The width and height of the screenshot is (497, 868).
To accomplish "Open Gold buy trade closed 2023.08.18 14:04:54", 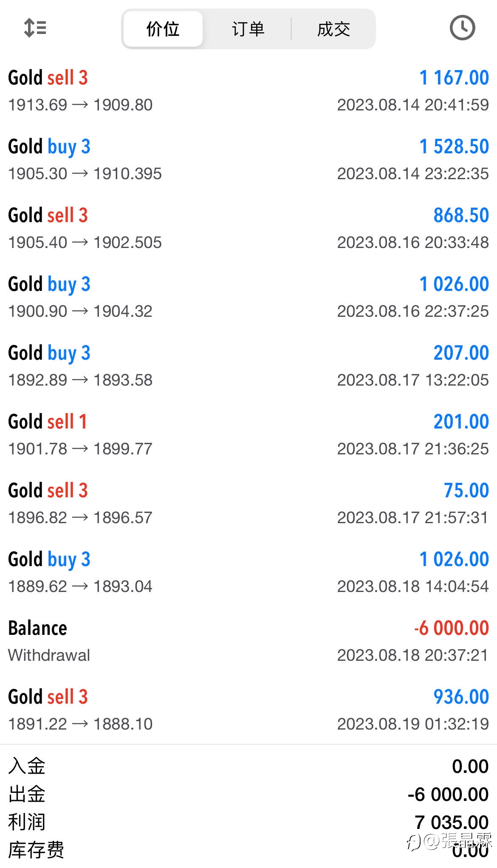I will tap(248, 572).
